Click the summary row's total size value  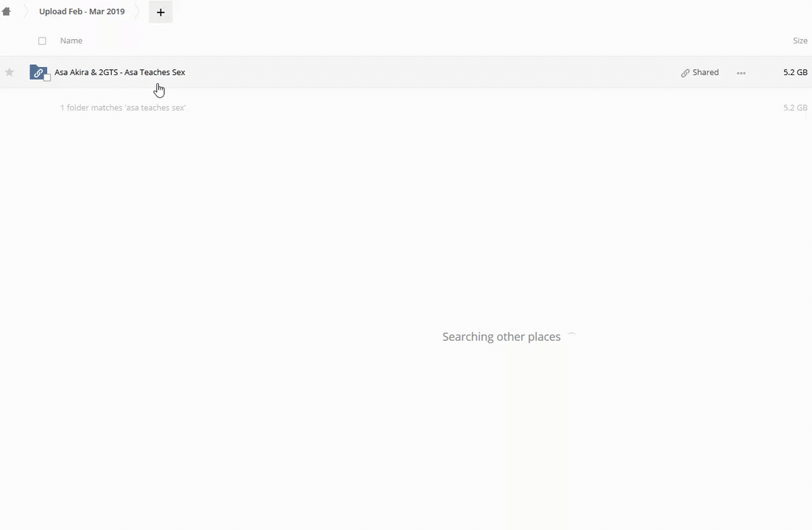point(795,107)
